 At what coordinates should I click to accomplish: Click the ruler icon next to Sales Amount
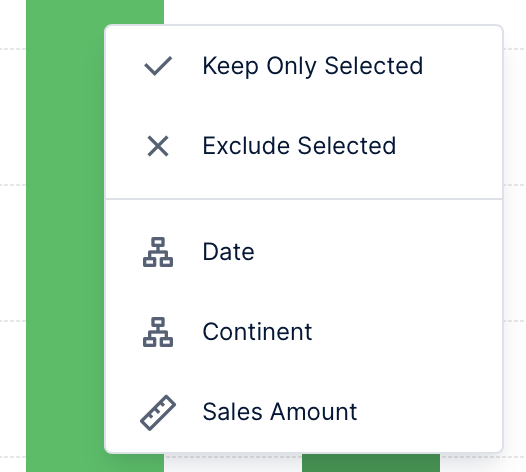pyautogui.click(x=158, y=412)
